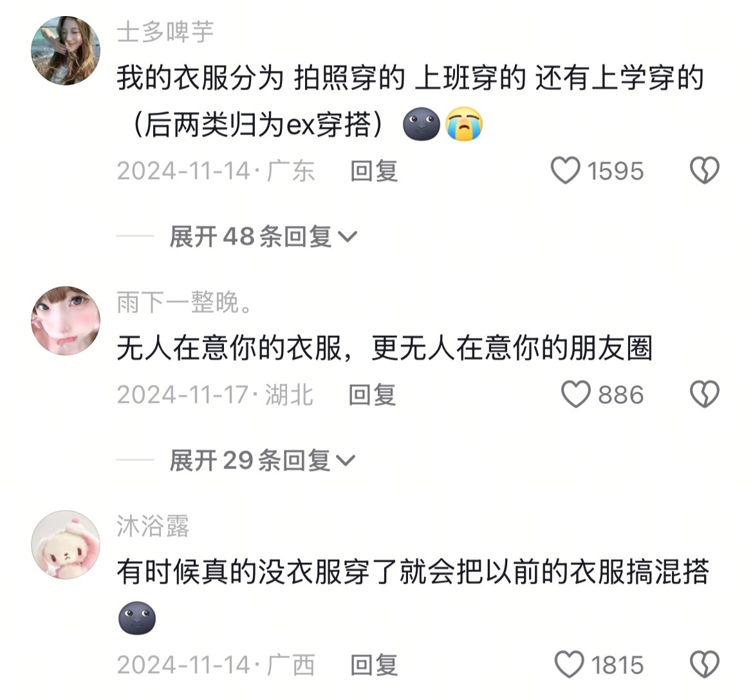The height and width of the screenshot is (700, 753).
Task: Click the chevron next to 展开 48 条回复
Action: pos(347,237)
